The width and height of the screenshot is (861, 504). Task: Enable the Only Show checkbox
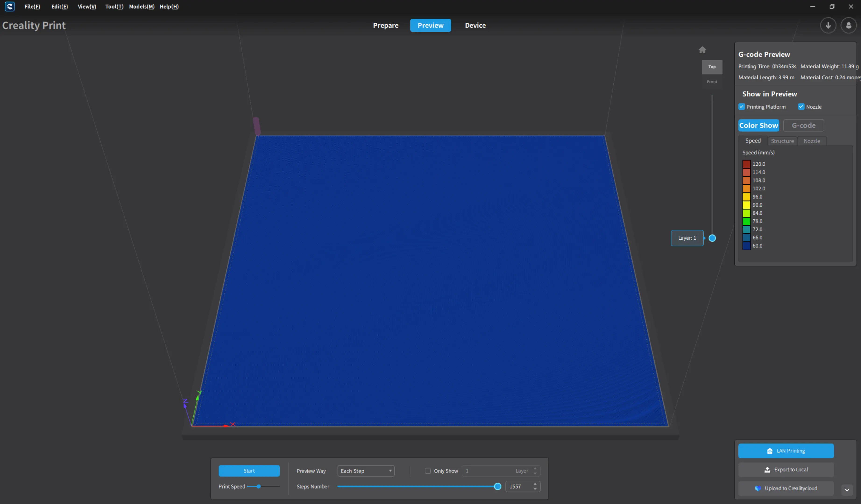pyautogui.click(x=427, y=471)
